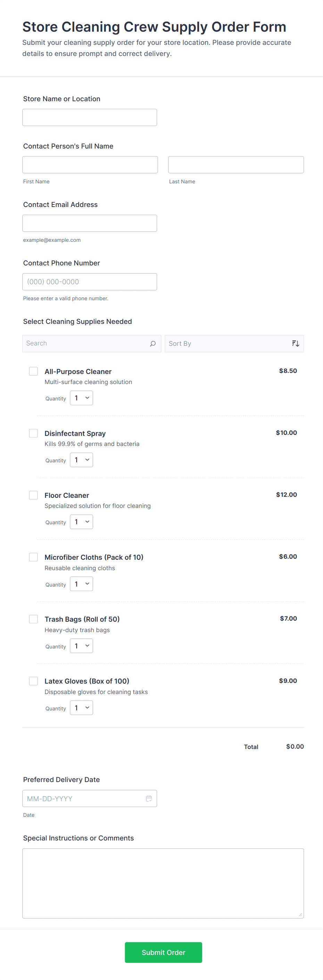Image resolution: width=323 pixels, height=980 pixels.
Task: Check the Microfiber Cloths checkbox
Action: 33,557
